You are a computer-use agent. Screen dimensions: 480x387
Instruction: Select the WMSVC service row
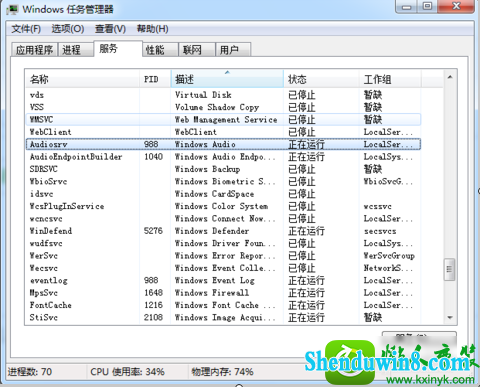223,120
